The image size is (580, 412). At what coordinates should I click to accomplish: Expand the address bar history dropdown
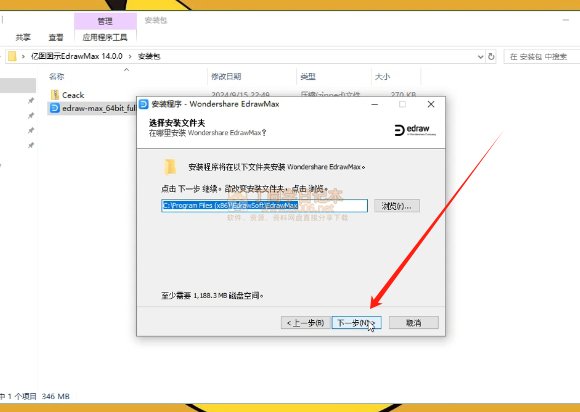click(480, 57)
